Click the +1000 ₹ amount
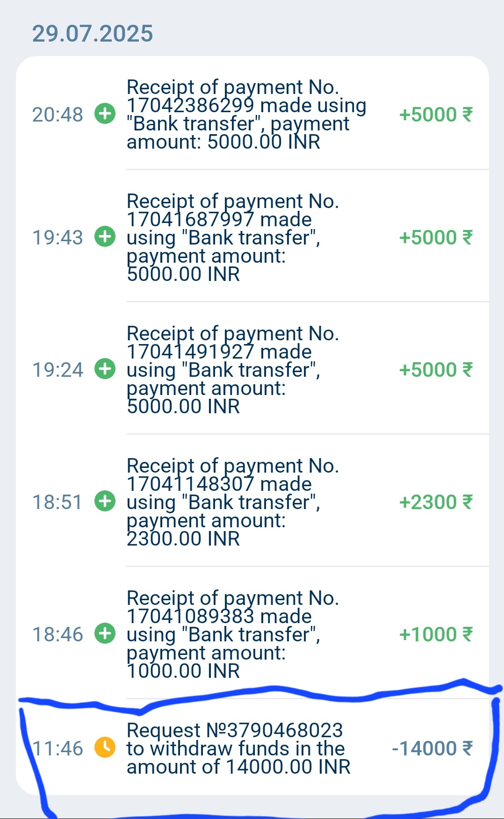Screen dimensions: 504x819 pos(436,634)
